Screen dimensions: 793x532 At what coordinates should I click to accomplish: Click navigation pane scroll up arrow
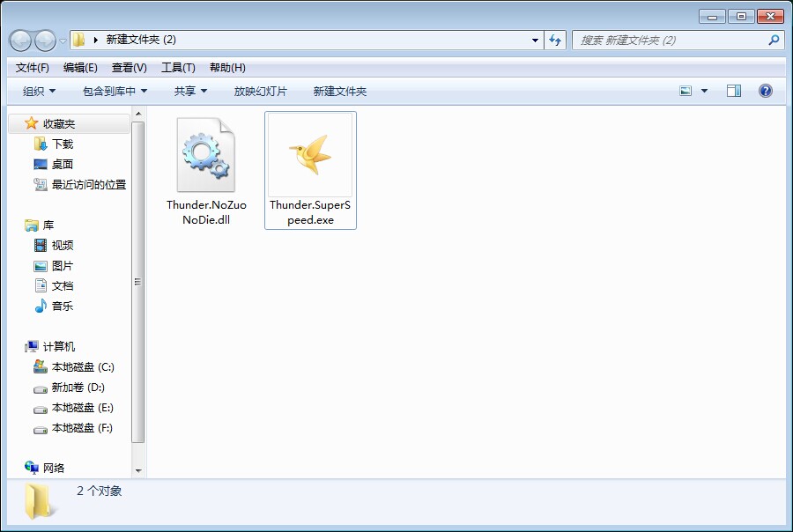(x=138, y=114)
